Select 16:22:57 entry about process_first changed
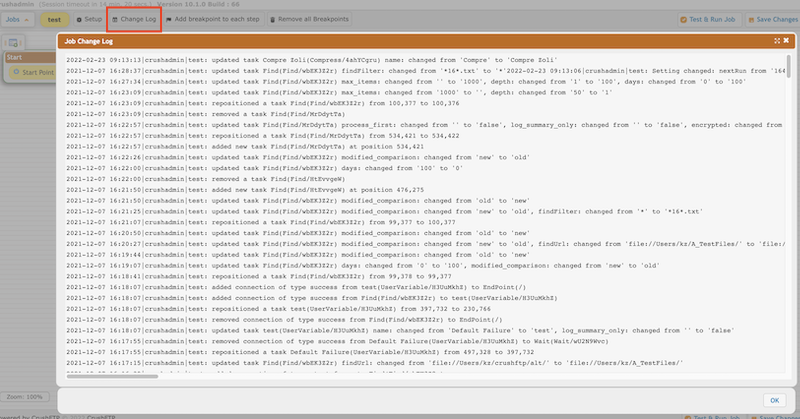Image resolution: width=800 pixels, height=419 pixels. (424, 125)
